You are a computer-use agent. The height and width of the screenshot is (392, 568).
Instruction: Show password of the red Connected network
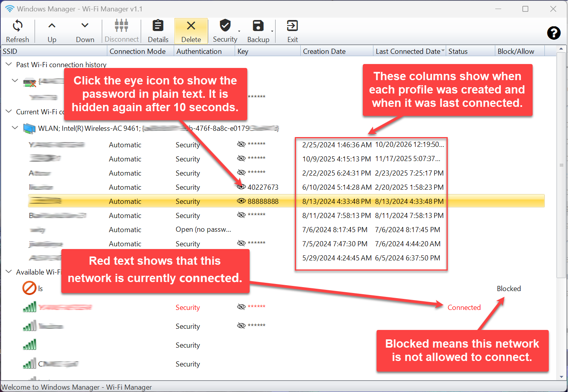coord(241,307)
